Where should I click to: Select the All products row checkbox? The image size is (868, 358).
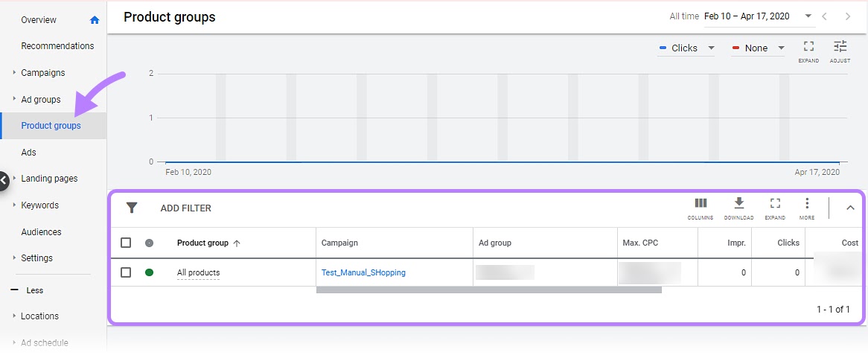click(126, 272)
